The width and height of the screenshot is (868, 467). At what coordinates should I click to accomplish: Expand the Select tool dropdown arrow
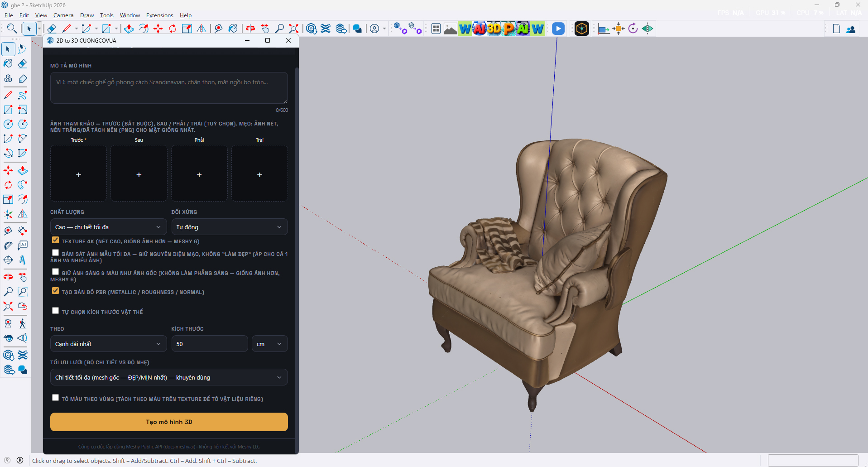[x=39, y=29]
